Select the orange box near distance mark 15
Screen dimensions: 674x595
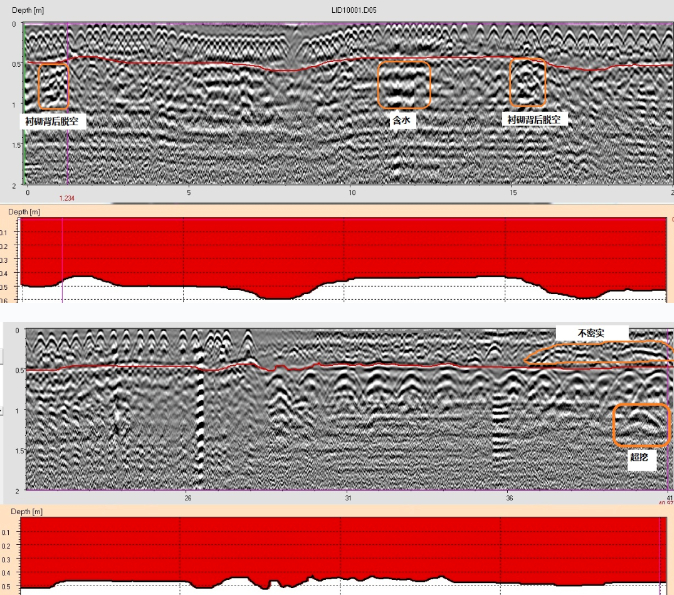click(529, 82)
